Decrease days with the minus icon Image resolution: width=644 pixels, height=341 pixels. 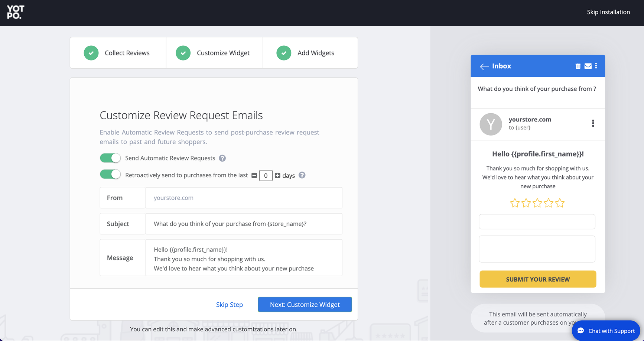254,175
